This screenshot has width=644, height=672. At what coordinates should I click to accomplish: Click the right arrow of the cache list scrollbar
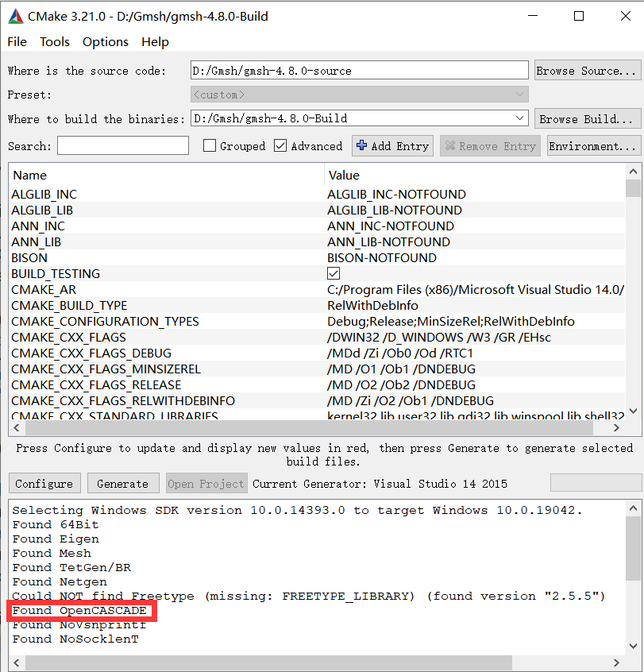pyautogui.click(x=615, y=427)
